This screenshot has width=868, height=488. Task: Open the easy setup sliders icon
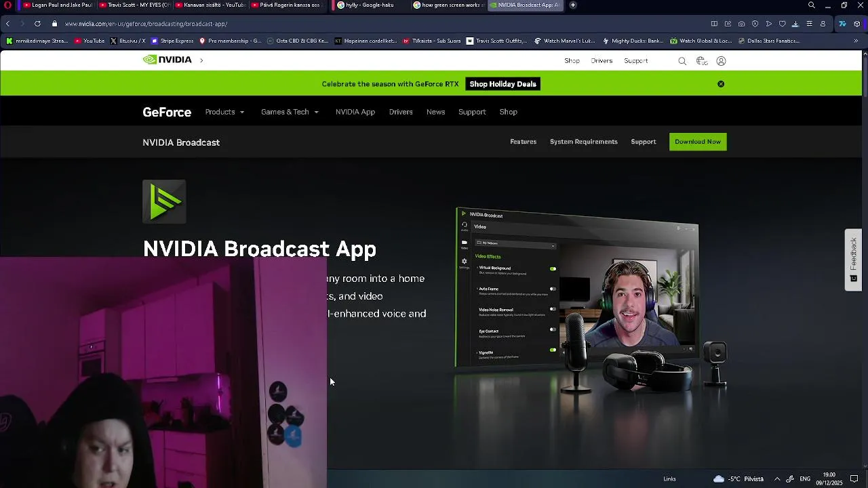(809, 24)
